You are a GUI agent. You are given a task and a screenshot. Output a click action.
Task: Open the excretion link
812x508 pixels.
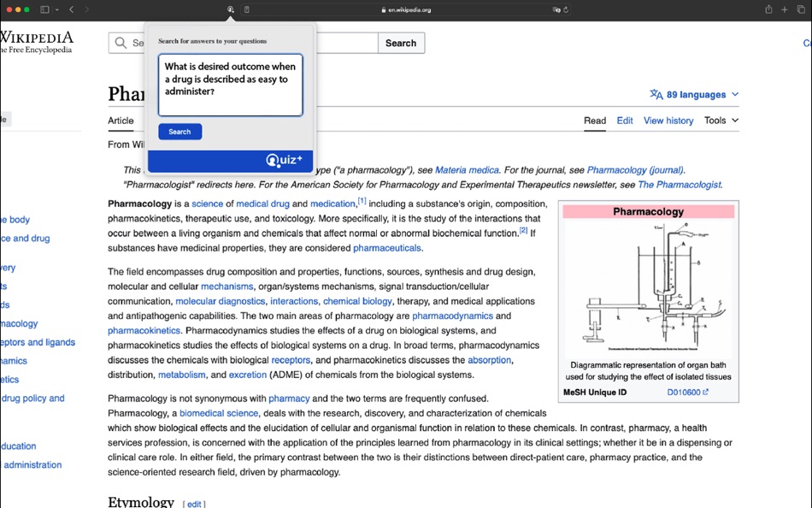point(248,375)
